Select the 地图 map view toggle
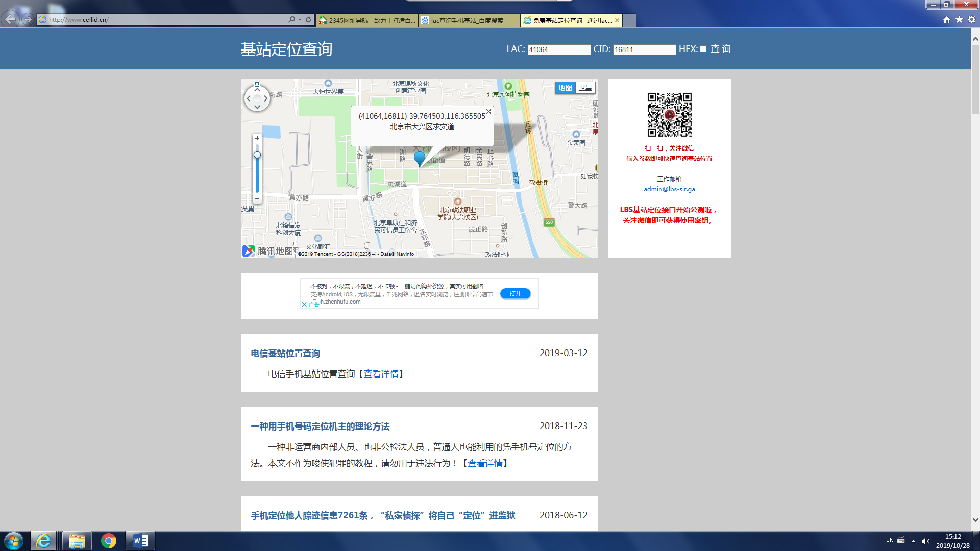Image resolution: width=980 pixels, height=551 pixels. (x=565, y=88)
